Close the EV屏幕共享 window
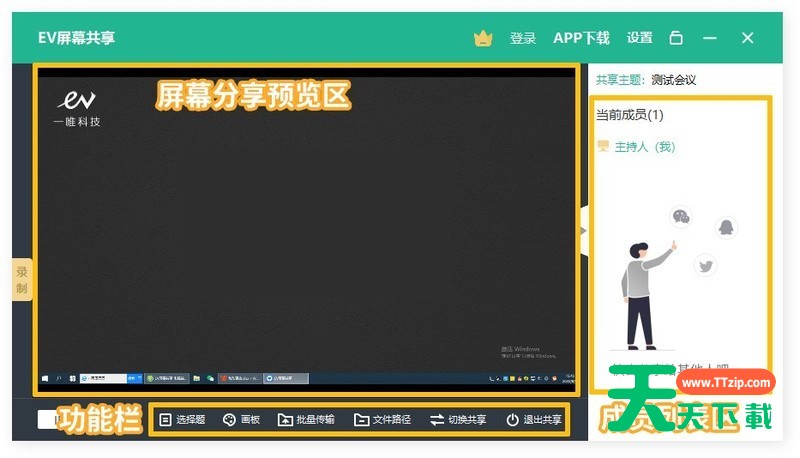Viewport: 800px width, 458px height. coord(747,38)
